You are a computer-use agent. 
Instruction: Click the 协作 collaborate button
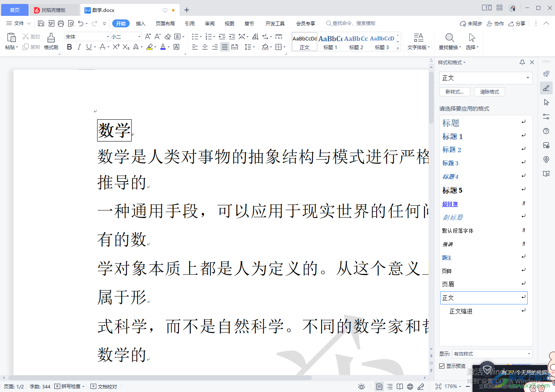tap(495, 23)
